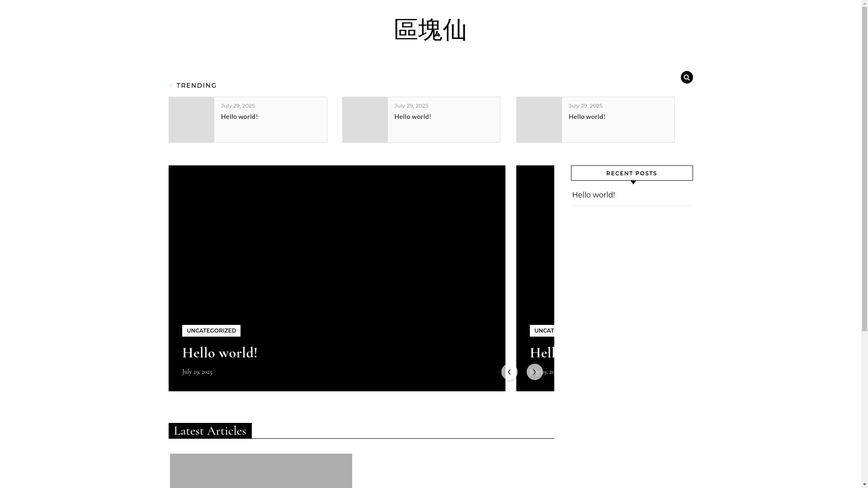Click the Latest Articles heading
The image size is (868, 488).
coord(210,431)
